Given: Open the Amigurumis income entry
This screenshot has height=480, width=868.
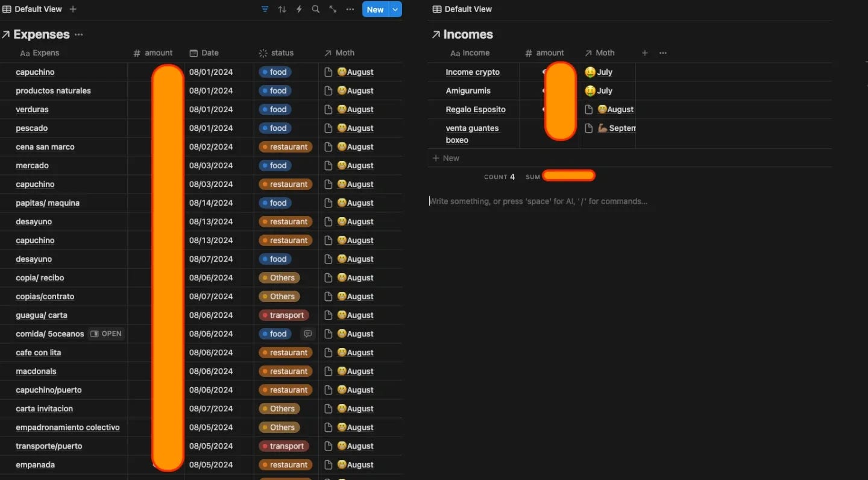Looking at the screenshot, I should [x=468, y=91].
